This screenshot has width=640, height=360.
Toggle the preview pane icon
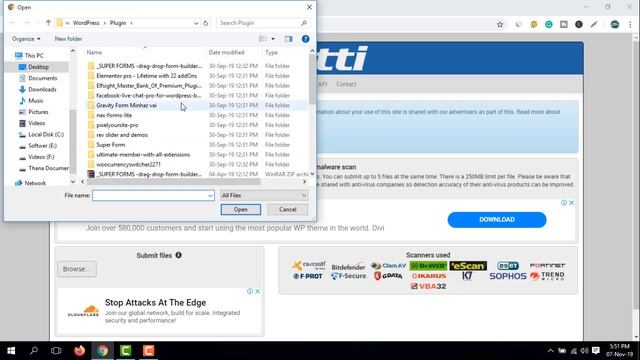(289, 39)
